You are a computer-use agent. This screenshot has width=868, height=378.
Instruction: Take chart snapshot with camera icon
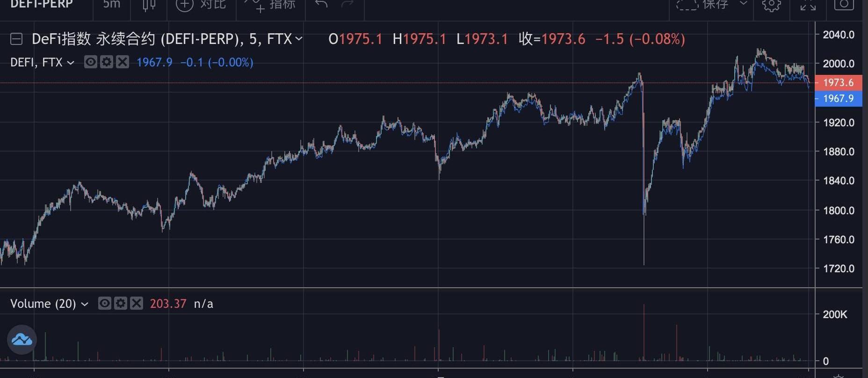coord(844,4)
